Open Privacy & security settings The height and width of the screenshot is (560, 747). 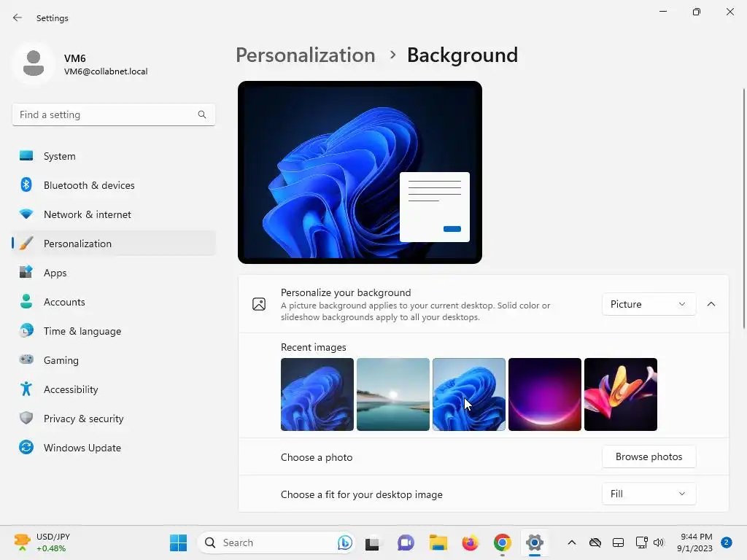113,418
